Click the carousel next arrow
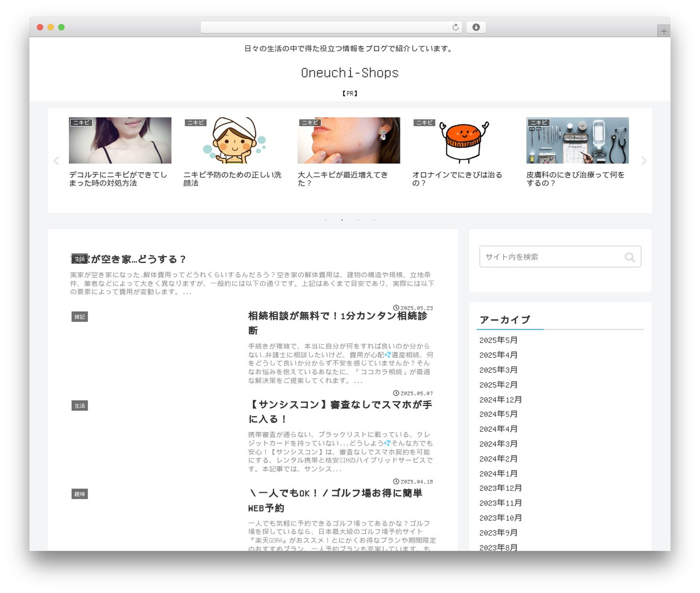The height and width of the screenshot is (593, 700). tap(644, 161)
